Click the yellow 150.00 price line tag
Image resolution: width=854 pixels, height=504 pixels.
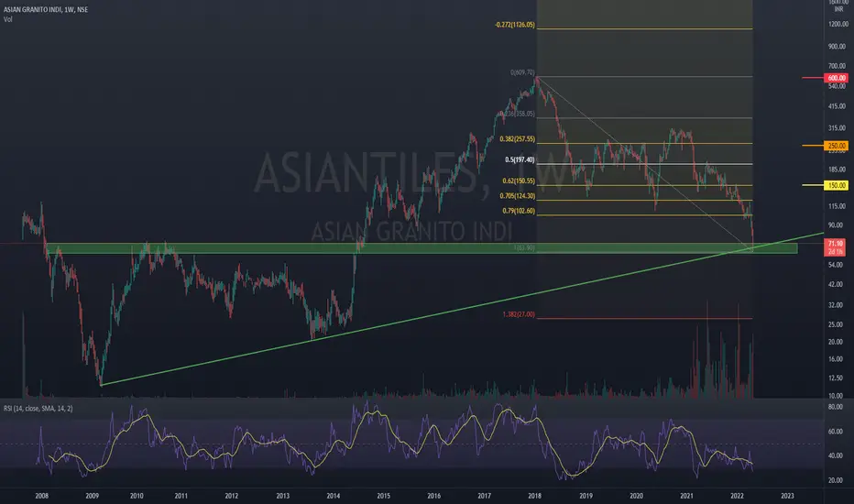click(x=836, y=185)
